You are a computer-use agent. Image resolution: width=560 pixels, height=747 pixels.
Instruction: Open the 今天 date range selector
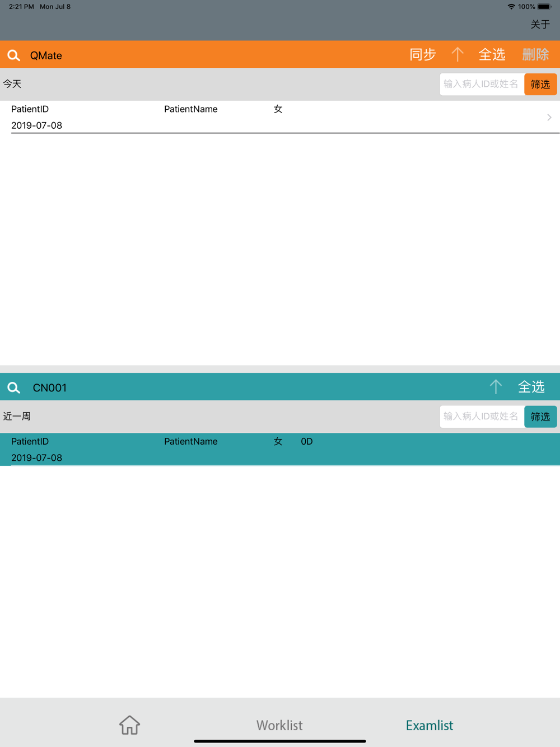pyautogui.click(x=12, y=84)
